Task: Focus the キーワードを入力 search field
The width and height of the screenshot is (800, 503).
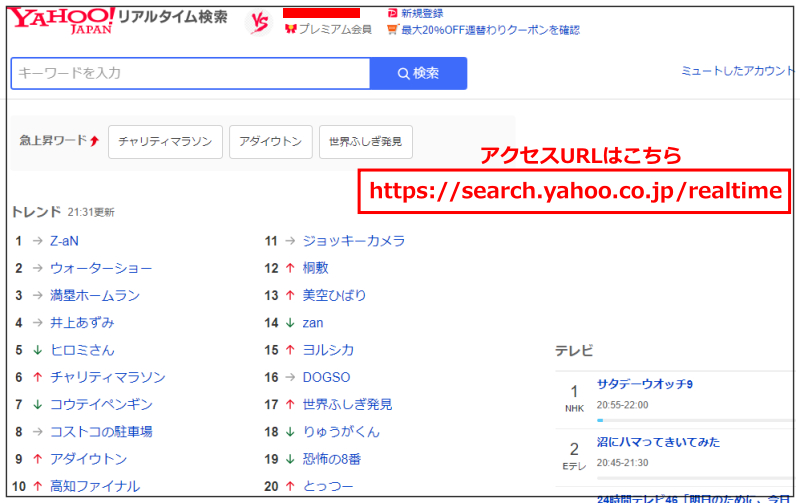Action: 191,73
